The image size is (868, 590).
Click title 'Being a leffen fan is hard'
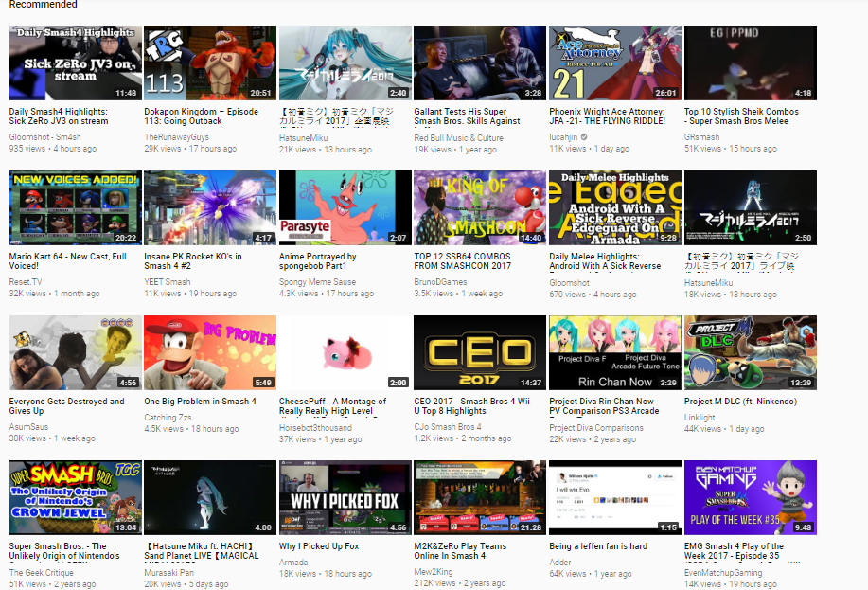point(598,546)
